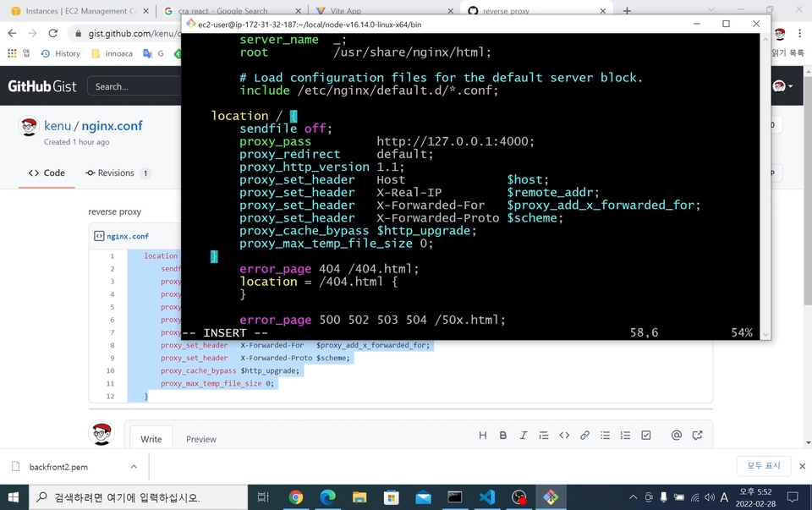Insert numbered list in comment editor
Screen dimensions: 812x510
click(626, 436)
